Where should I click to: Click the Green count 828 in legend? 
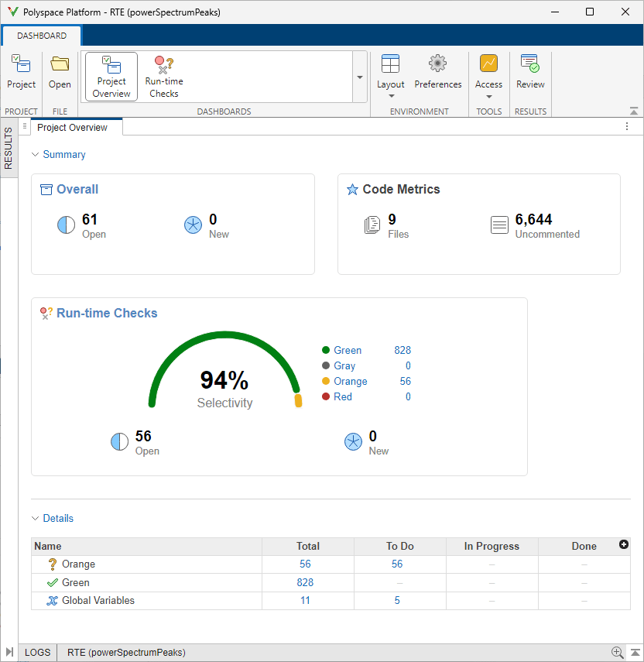click(x=402, y=351)
